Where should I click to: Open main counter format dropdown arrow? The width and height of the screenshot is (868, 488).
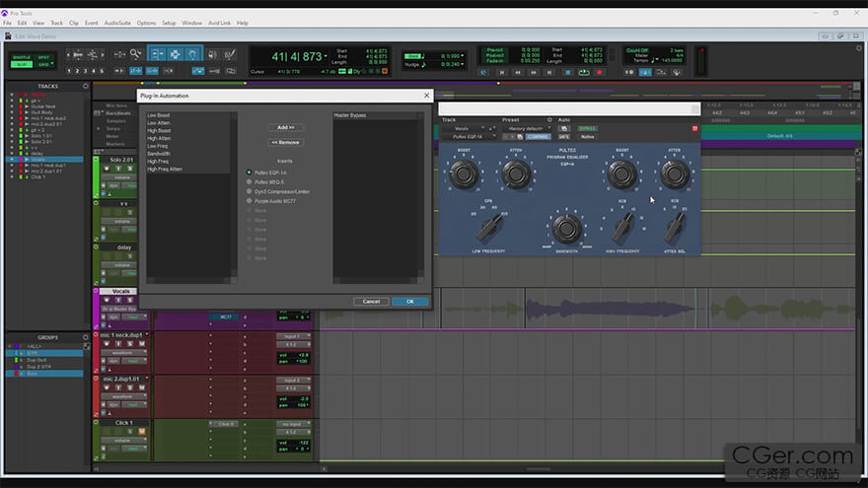pyautogui.click(x=326, y=57)
